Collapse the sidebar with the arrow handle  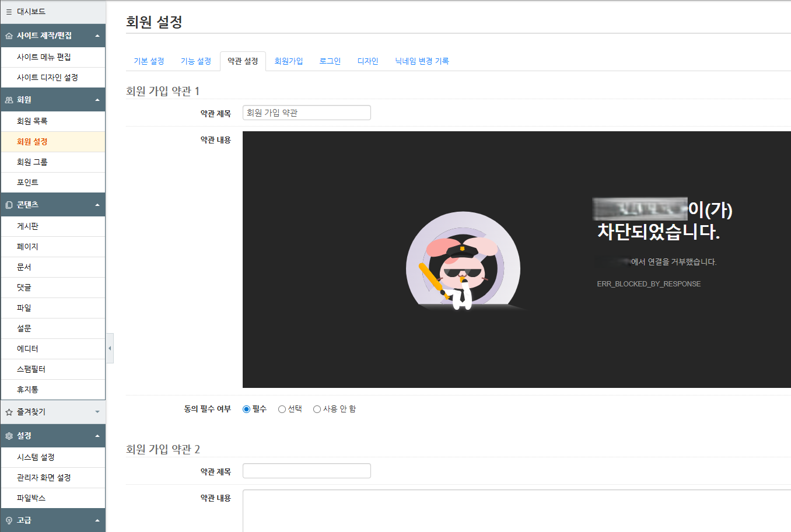click(110, 348)
